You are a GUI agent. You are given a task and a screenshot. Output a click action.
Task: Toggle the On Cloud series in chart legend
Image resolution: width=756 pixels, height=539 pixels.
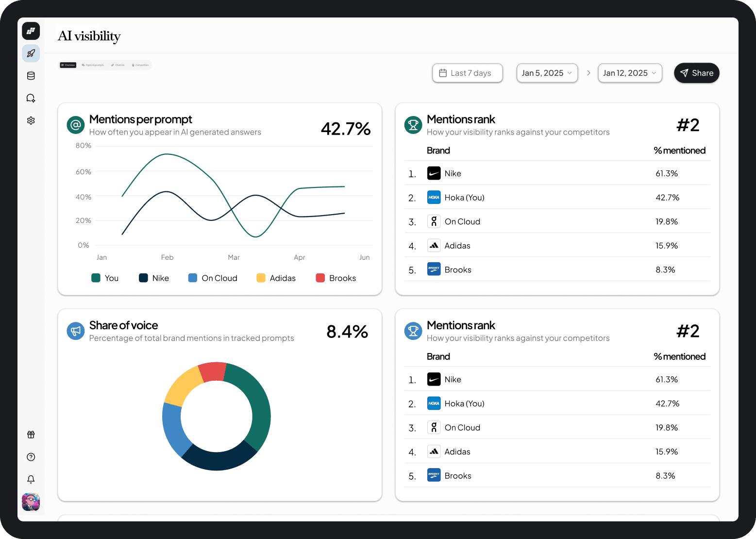point(213,278)
